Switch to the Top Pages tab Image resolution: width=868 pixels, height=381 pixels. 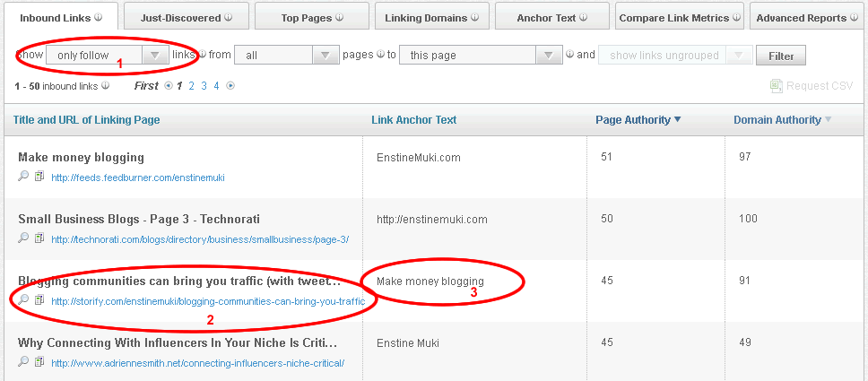pyautogui.click(x=312, y=17)
